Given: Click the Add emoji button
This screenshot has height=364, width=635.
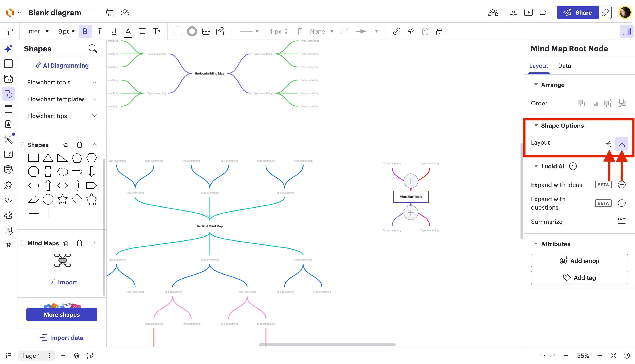Looking at the screenshot, I should [x=579, y=261].
